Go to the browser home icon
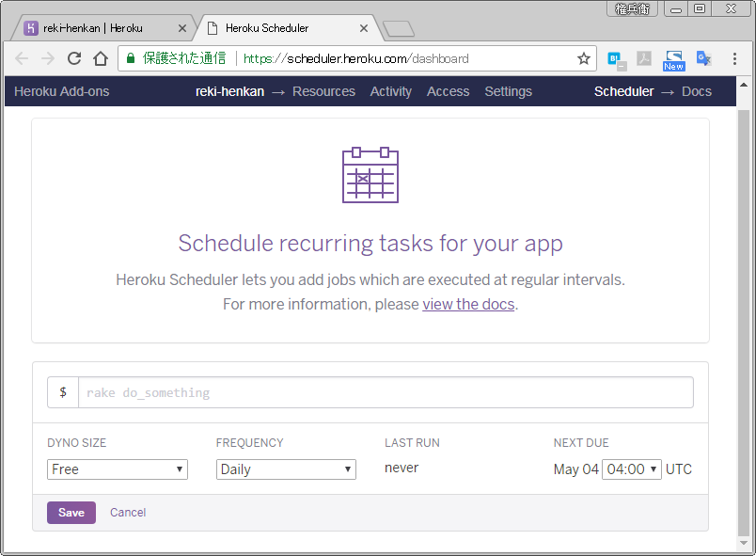The width and height of the screenshot is (756, 556). click(101, 59)
